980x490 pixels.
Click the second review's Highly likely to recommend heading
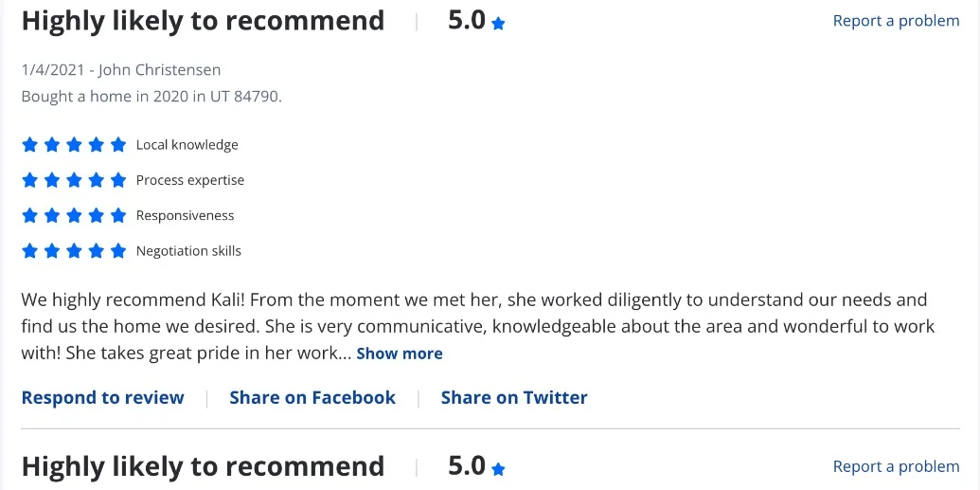pyautogui.click(x=203, y=466)
